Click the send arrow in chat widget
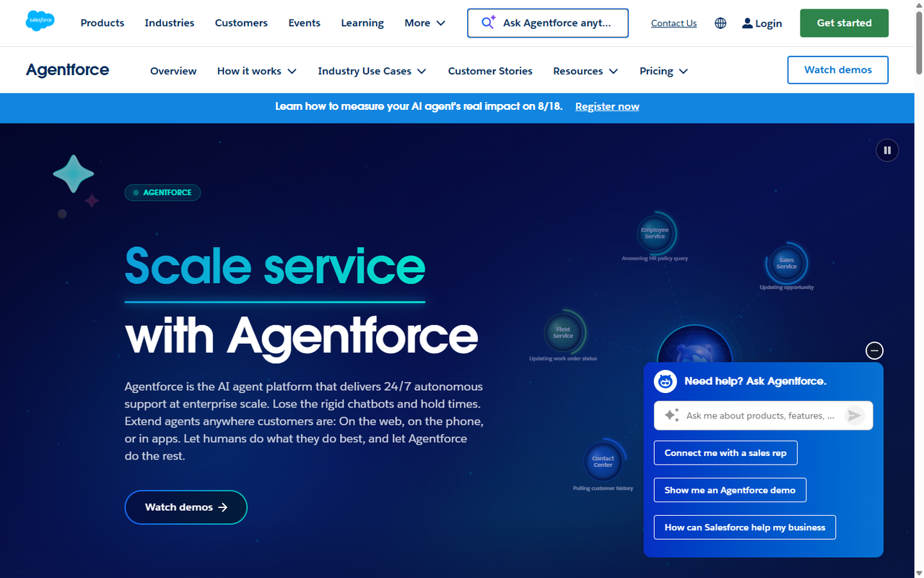924x578 pixels. 855,415
